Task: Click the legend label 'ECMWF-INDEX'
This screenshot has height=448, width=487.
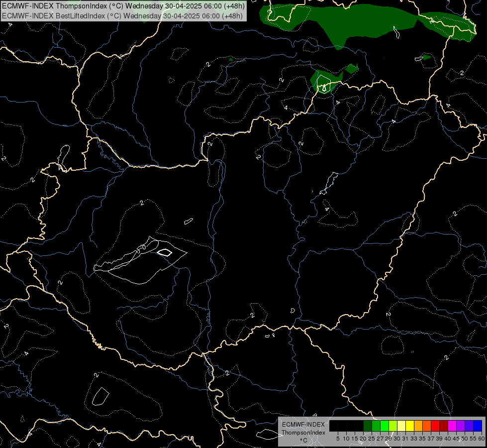Action: coord(303,425)
